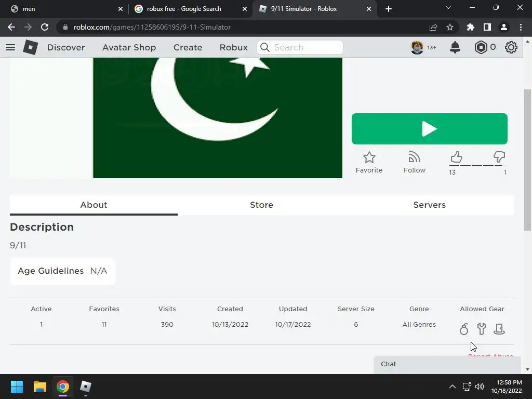
Task: Open the Chat panel
Action: [447, 364]
